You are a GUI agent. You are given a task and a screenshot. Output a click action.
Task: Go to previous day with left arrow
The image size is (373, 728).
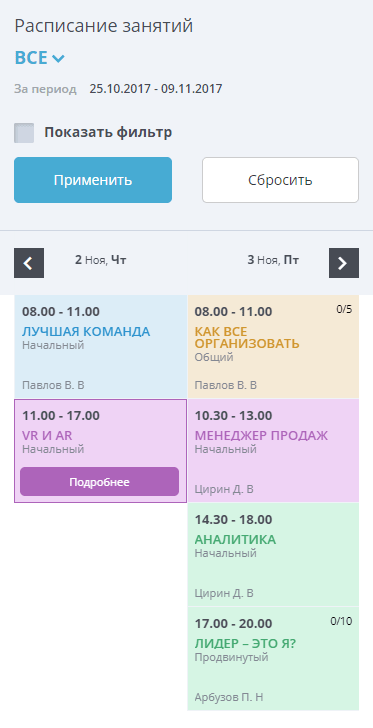(x=29, y=263)
